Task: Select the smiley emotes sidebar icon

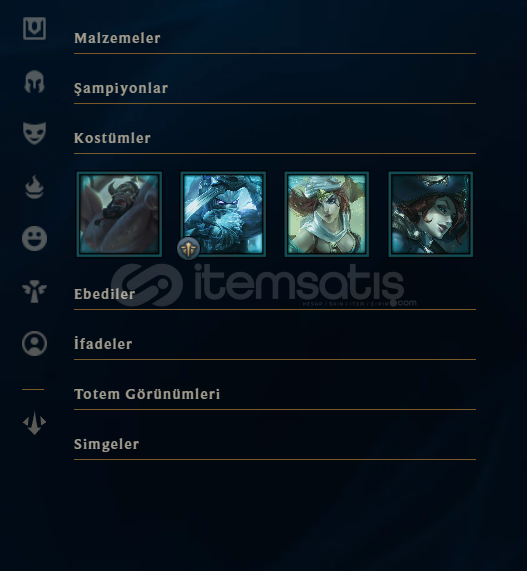Action: 35,238
